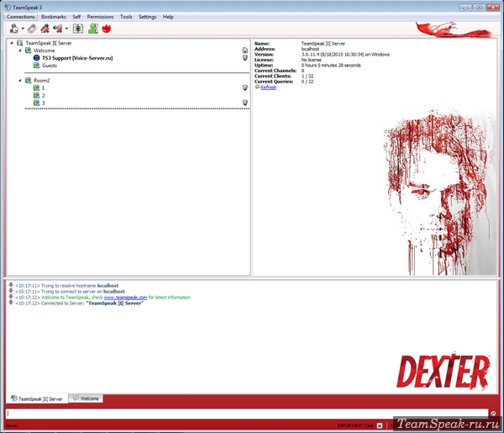This screenshot has height=433, width=504.
Task: Click the refresh icon next to Refresh link
Action: 257,87
